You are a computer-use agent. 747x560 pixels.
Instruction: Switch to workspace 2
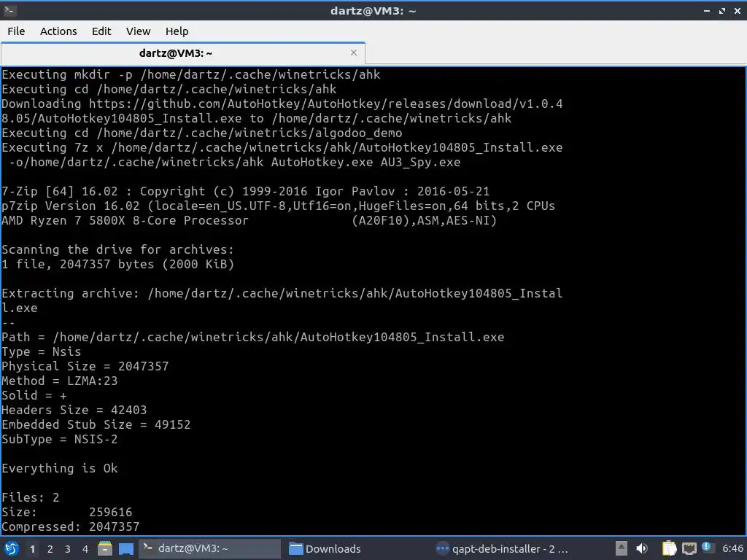click(x=50, y=549)
